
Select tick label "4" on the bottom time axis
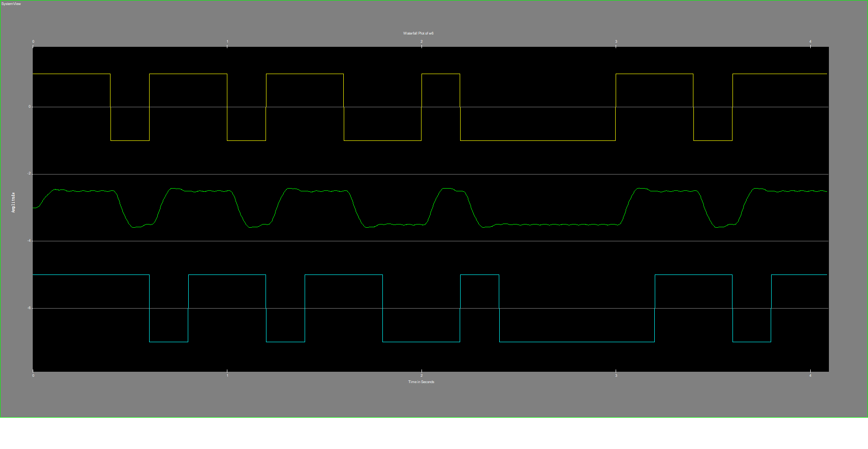coord(810,375)
